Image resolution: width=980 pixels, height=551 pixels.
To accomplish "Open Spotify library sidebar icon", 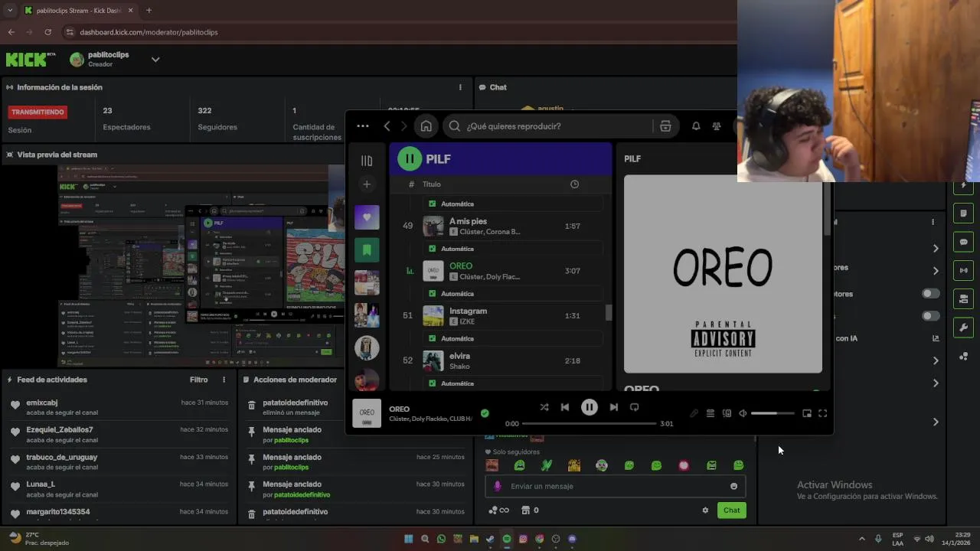I will click(367, 161).
